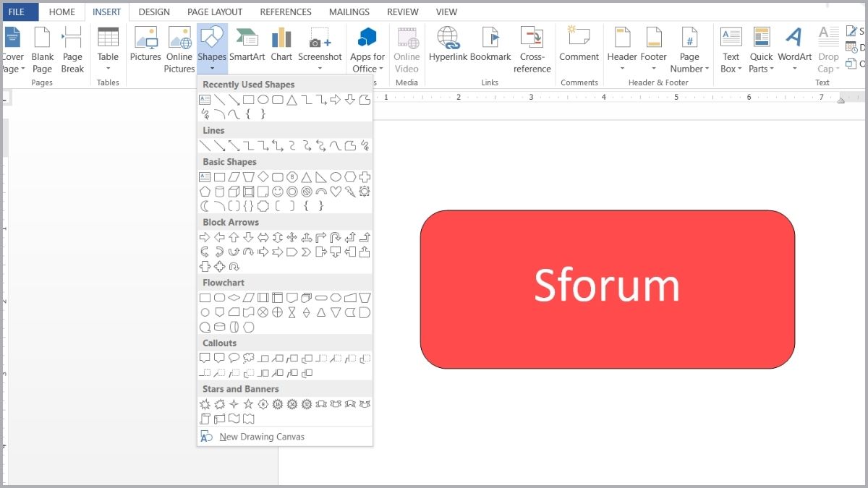
Task: Open the Screenshot dropdown
Action: (x=320, y=50)
